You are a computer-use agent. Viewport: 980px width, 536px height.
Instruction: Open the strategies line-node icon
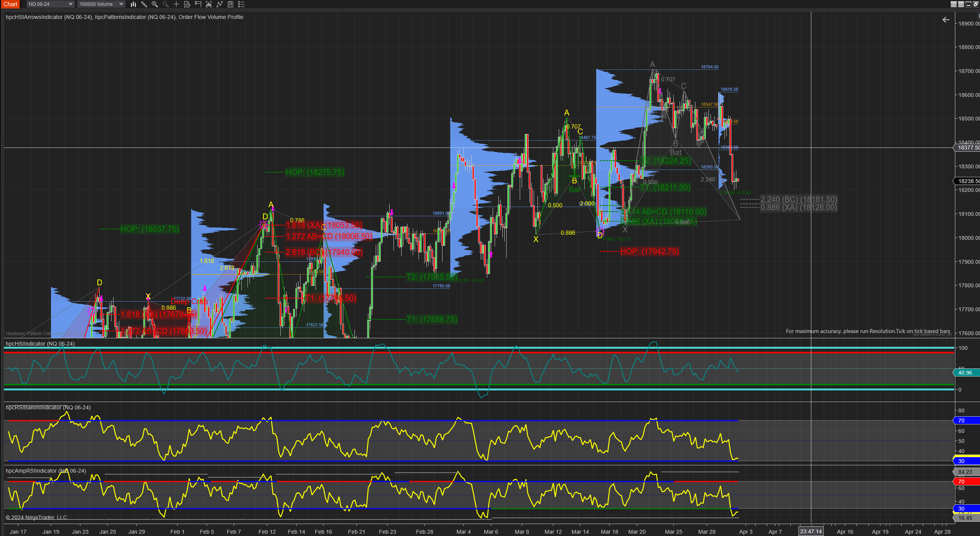220,4
